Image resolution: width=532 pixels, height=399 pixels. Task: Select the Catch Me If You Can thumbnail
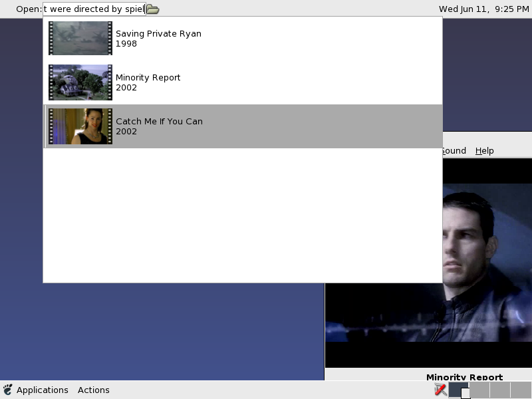(x=80, y=126)
